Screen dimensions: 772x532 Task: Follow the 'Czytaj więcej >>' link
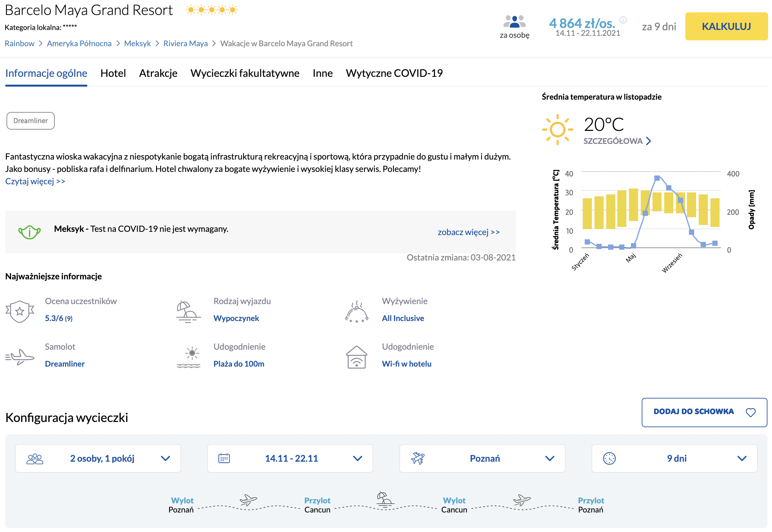point(35,181)
